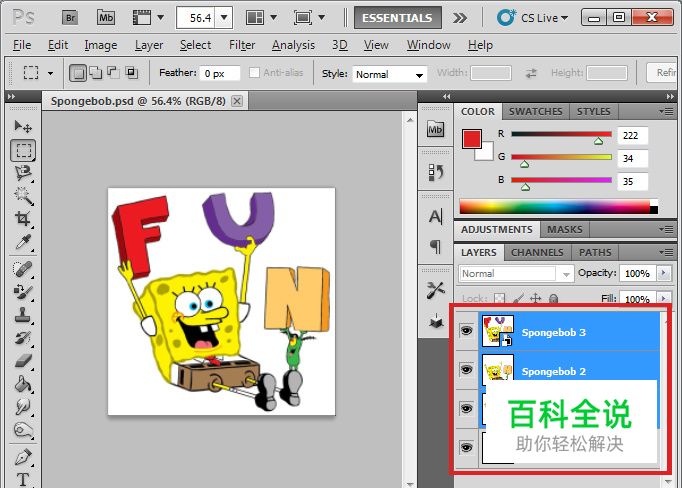Hide the Spongebob 2 layer
Screen dimensions: 682x488
click(x=466, y=369)
